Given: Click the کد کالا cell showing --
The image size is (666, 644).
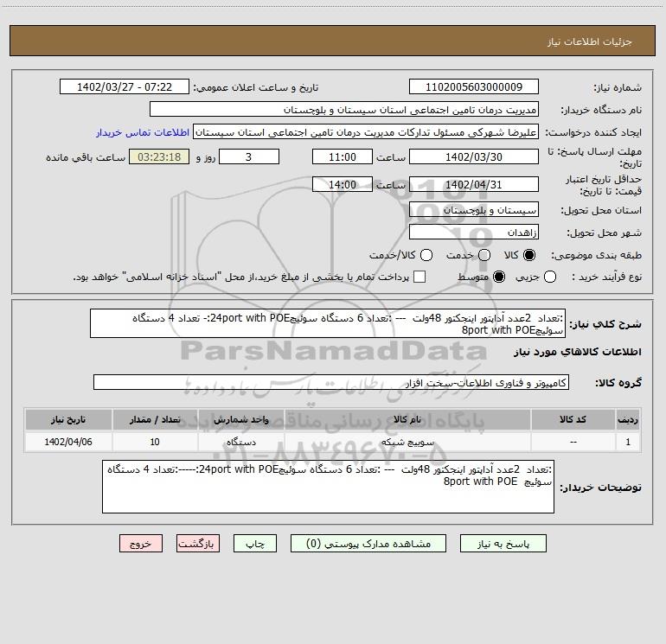Looking at the screenshot, I should (x=573, y=442).
